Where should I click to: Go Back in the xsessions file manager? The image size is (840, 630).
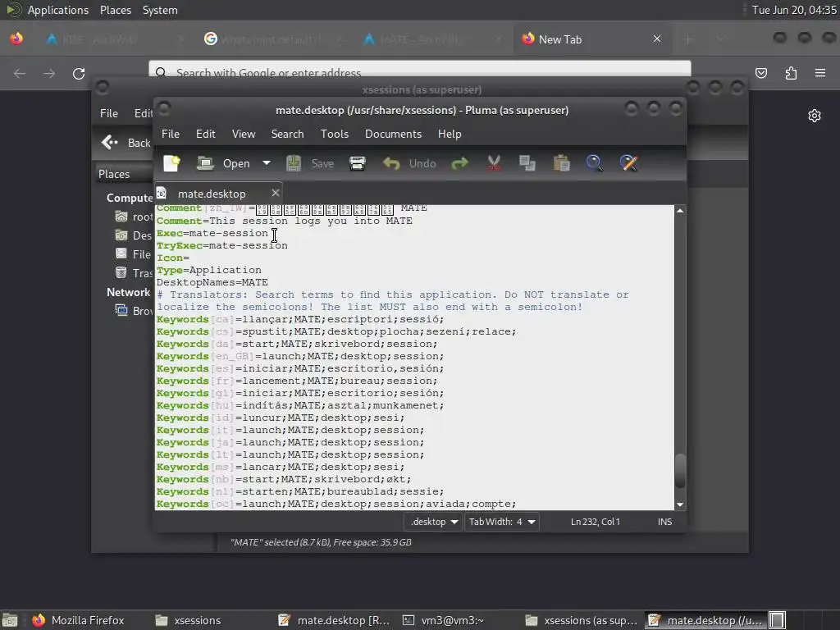coord(126,143)
